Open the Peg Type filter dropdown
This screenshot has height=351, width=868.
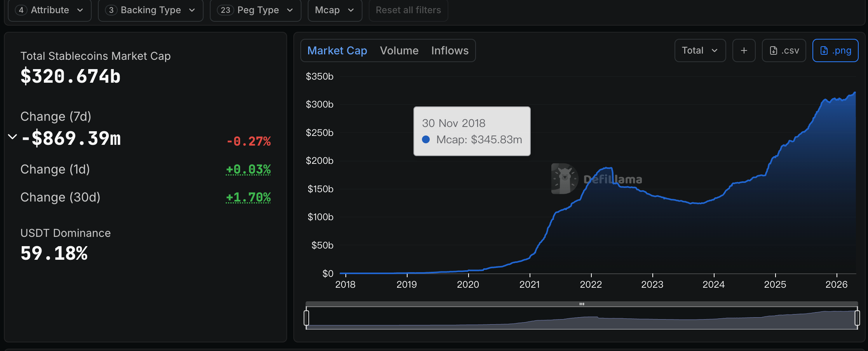pos(255,10)
